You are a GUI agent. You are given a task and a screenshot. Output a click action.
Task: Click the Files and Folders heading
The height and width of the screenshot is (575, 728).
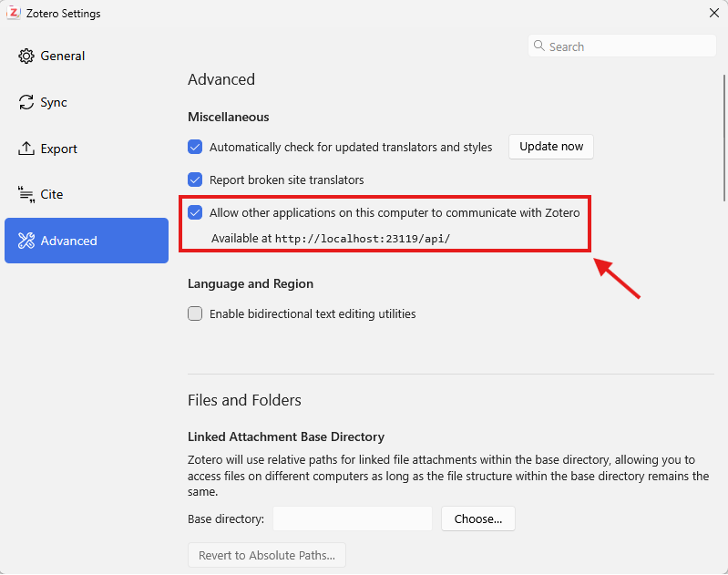click(x=245, y=400)
